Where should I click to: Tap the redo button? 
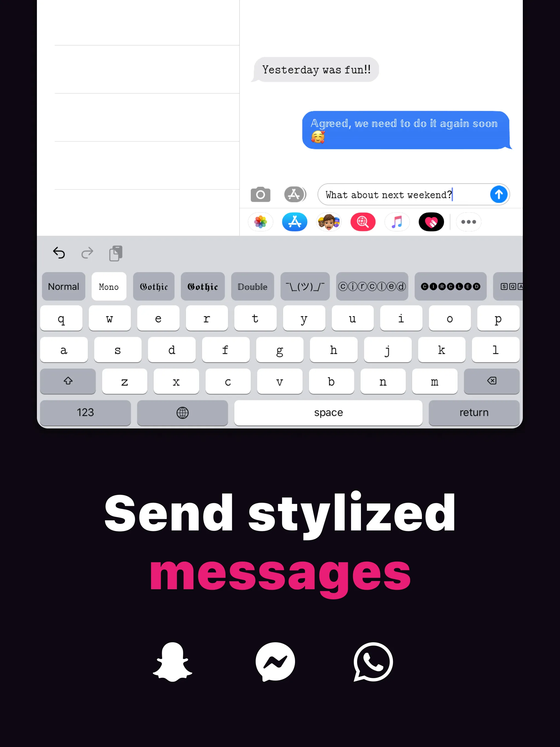click(x=87, y=253)
